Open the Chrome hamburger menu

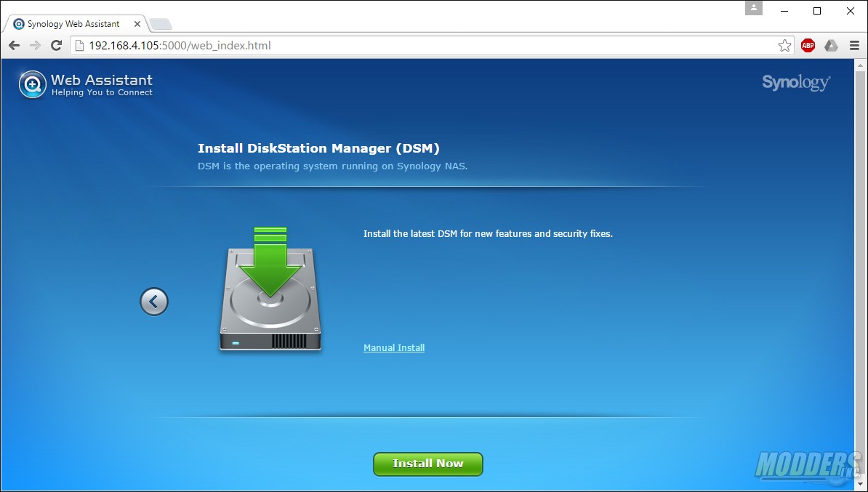click(x=854, y=45)
